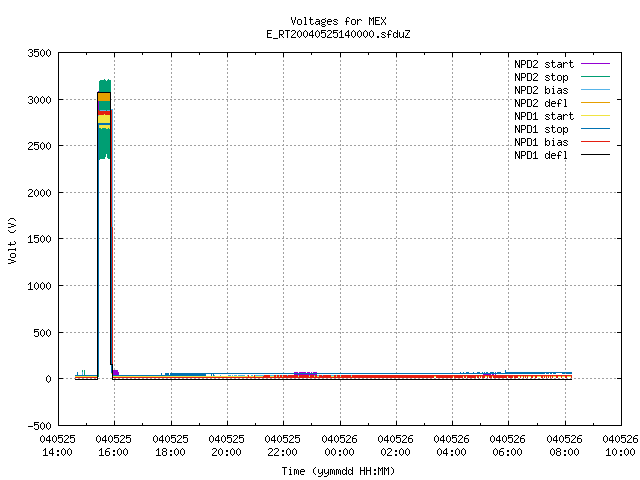The height and width of the screenshot is (480, 640).
Task: Click the yellow NPD1 start band in the spike
Action: pos(104,119)
